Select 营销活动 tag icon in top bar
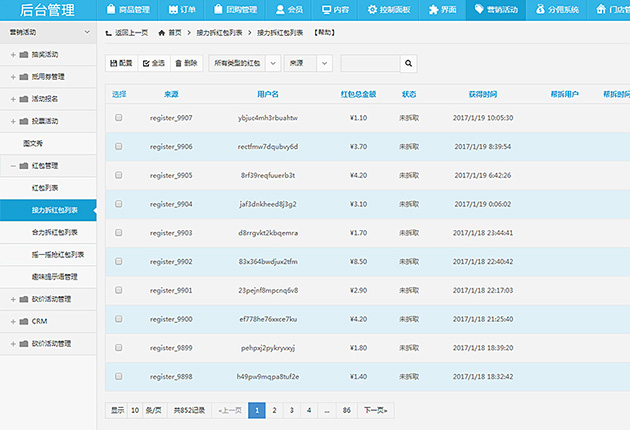Image resolution: width=630 pixels, height=430 pixels. coord(479,9)
